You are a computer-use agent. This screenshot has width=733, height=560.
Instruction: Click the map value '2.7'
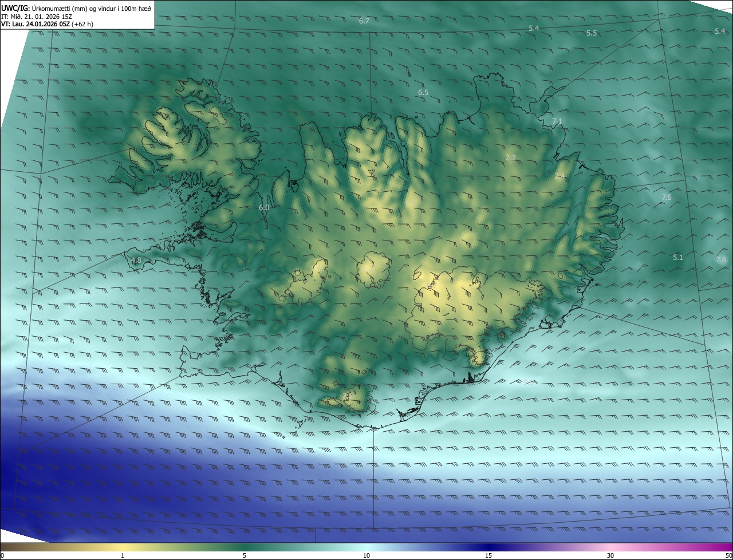tap(511, 157)
